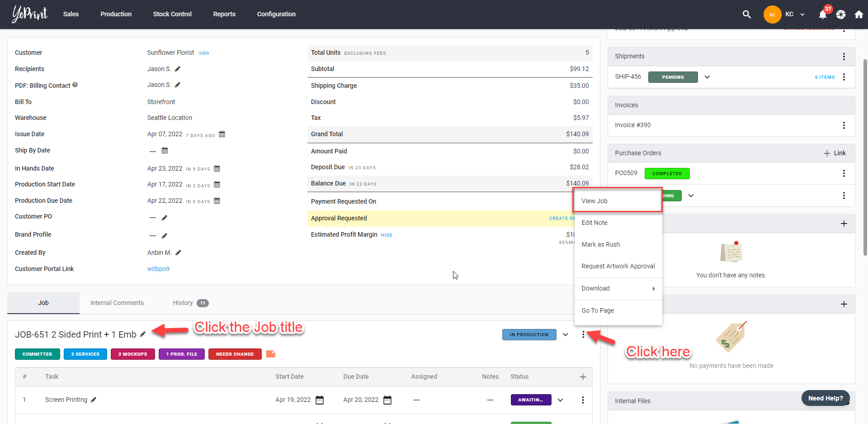Open the w0bpo9 customer portal link
The image size is (868, 424).
[x=158, y=269]
